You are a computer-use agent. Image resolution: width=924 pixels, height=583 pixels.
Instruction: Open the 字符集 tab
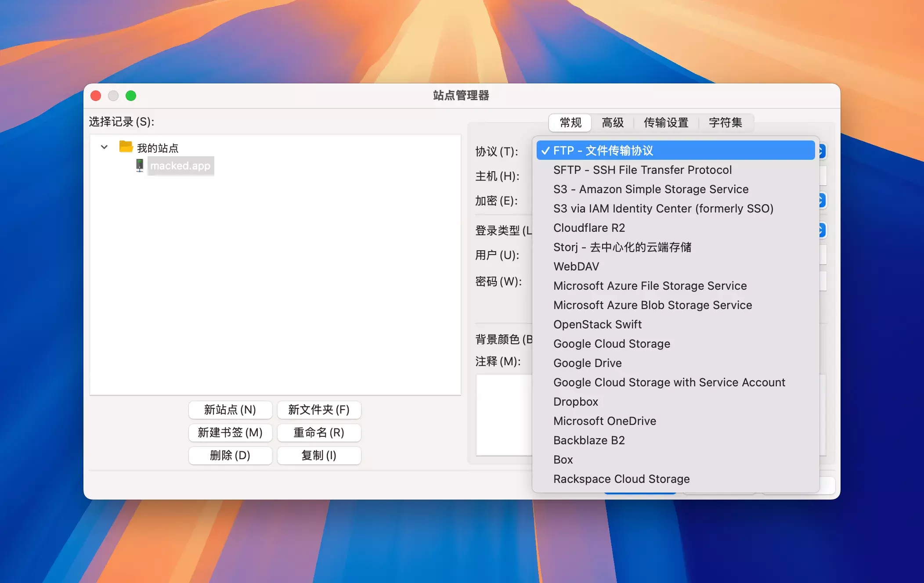click(725, 122)
